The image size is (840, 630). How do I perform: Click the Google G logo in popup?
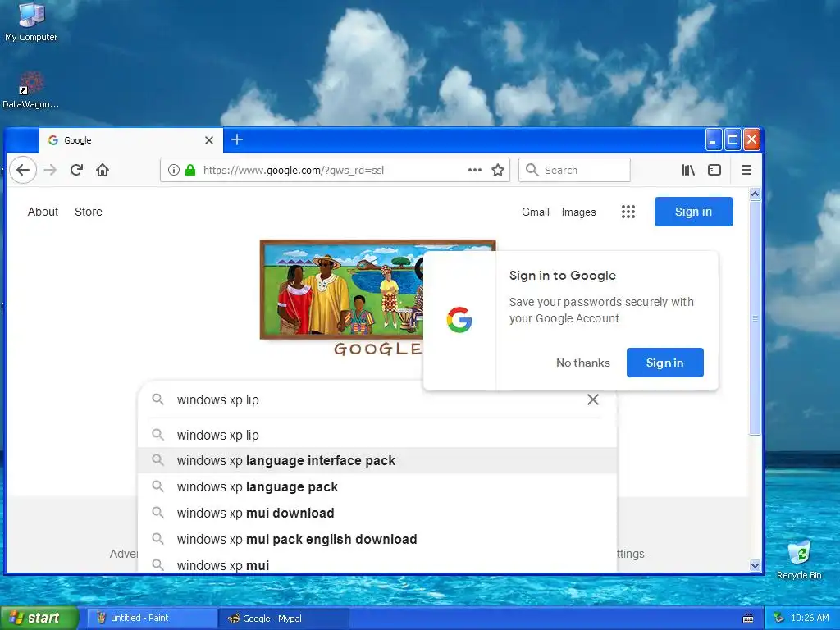pyautogui.click(x=459, y=320)
